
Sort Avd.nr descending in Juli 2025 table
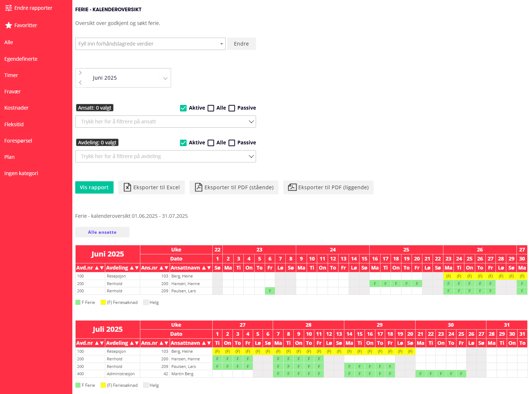tap(102, 343)
